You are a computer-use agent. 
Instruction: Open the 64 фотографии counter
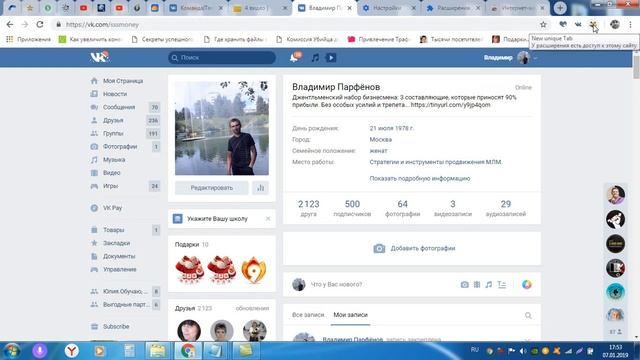[402, 208]
